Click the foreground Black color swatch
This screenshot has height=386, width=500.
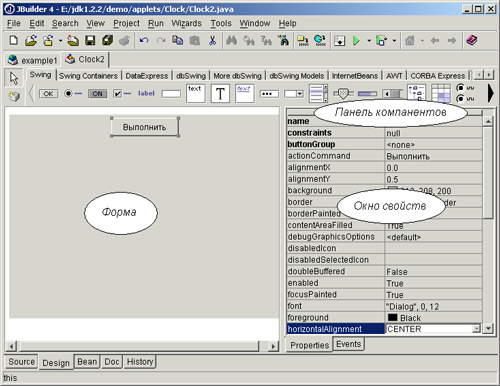393,317
